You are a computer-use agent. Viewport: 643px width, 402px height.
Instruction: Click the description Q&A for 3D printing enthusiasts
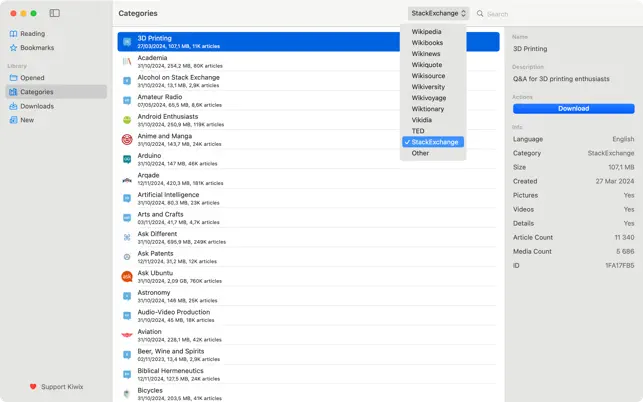tap(561, 79)
